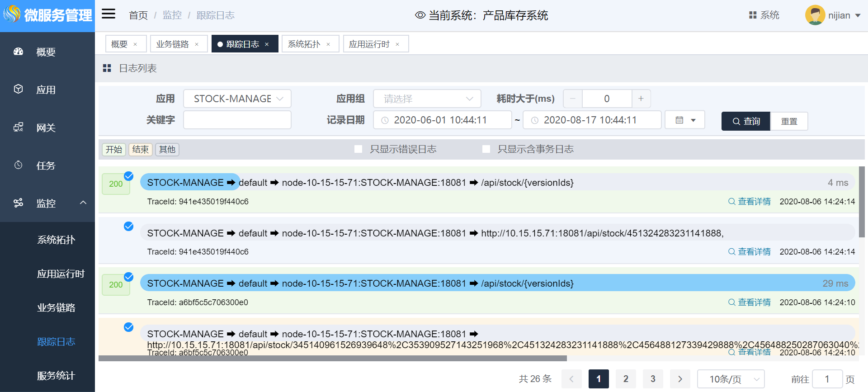This screenshot has width=868, height=392.
Task: Click the horizontal scrollbar of log list
Action: [332, 359]
